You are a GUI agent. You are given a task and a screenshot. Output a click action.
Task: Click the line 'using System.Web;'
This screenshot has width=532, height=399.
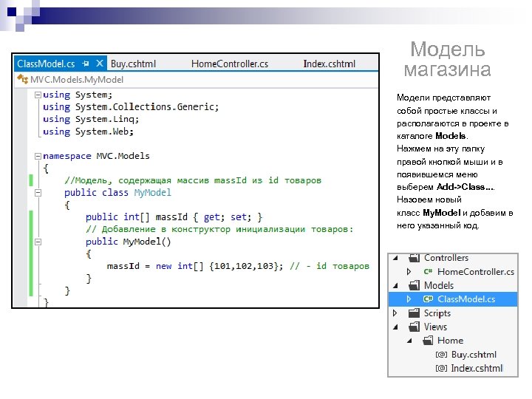click(88, 132)
